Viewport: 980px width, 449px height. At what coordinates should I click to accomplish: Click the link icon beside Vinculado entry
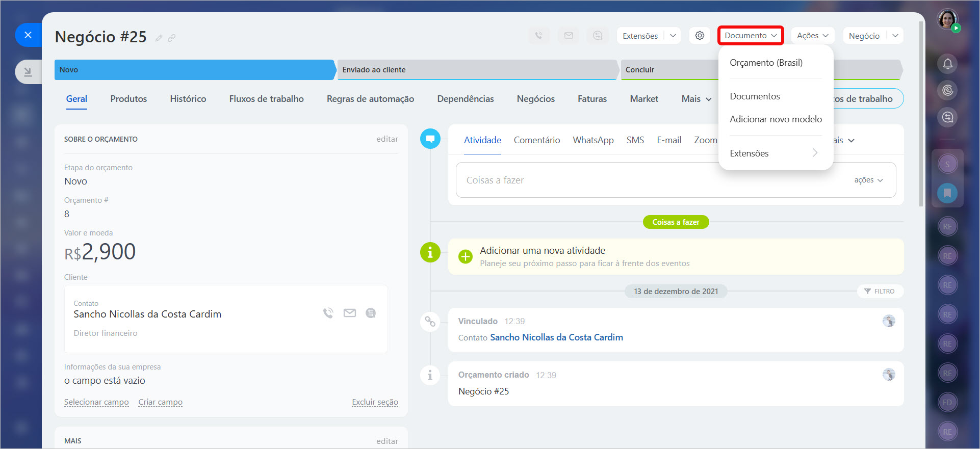(x=430, y=322)
